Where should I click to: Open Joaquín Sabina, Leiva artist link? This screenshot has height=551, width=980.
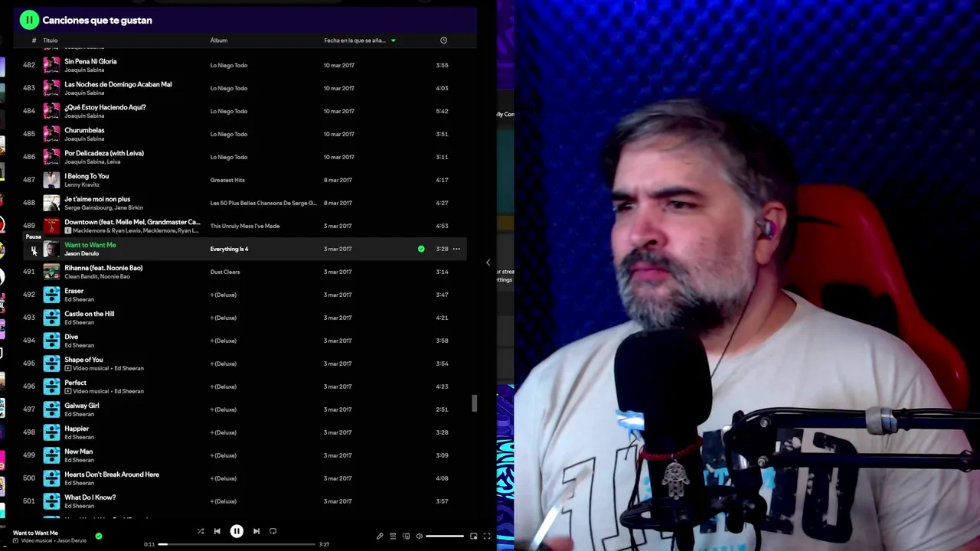tap(92, 161)
